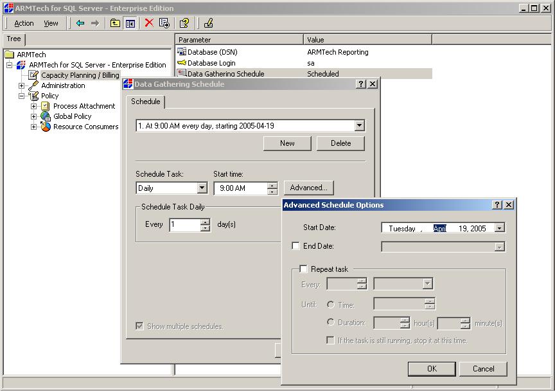Image resolution: width=555 pixels, height=392 pixels.
Task: Expand the Administration tree node
Action: [x=22, y=85]
